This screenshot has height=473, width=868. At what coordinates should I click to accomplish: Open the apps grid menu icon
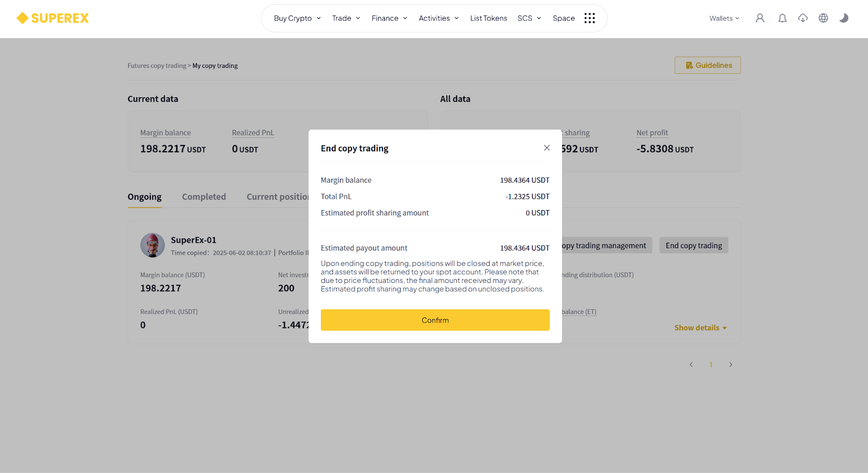tap(590, 18)
